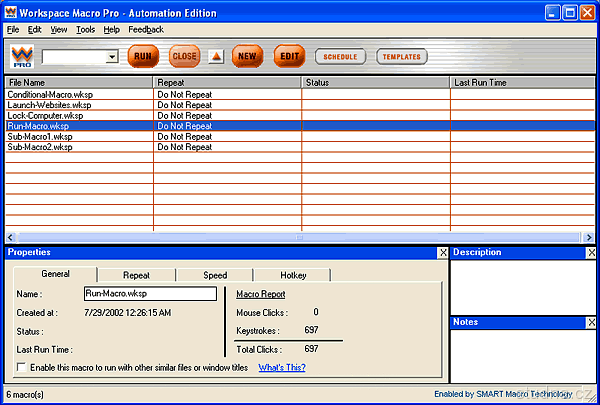Click the Workspace Macro Pro logo icon
600x405 pixels.
tap(23, 57)
